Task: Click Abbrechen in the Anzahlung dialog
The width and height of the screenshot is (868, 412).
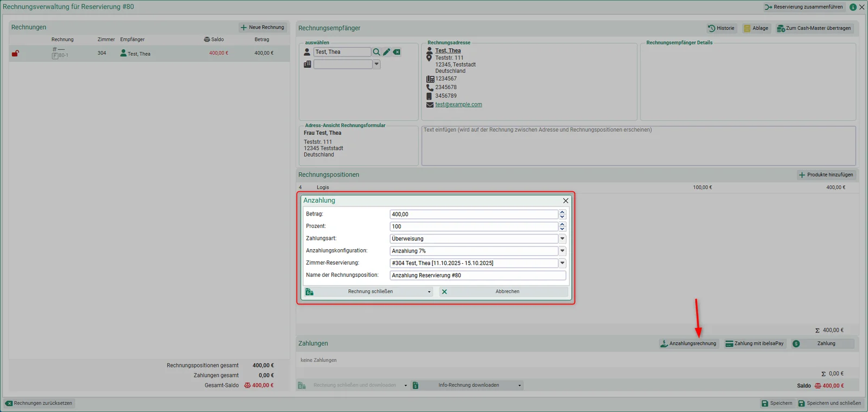Action: click(x=503, y=292)
